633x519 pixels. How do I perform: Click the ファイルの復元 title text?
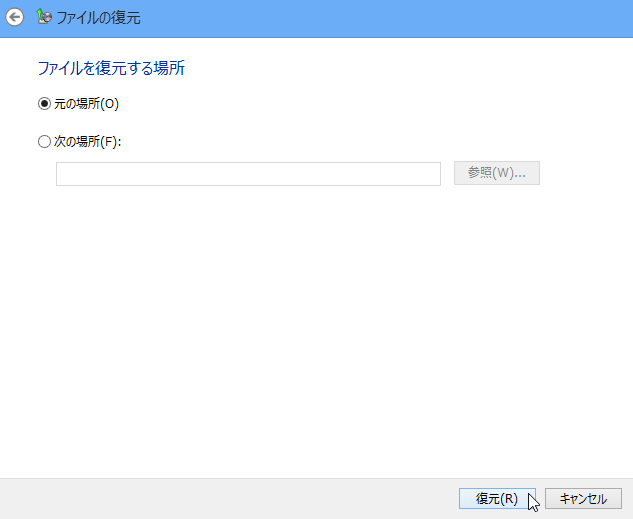click(98, 18)
